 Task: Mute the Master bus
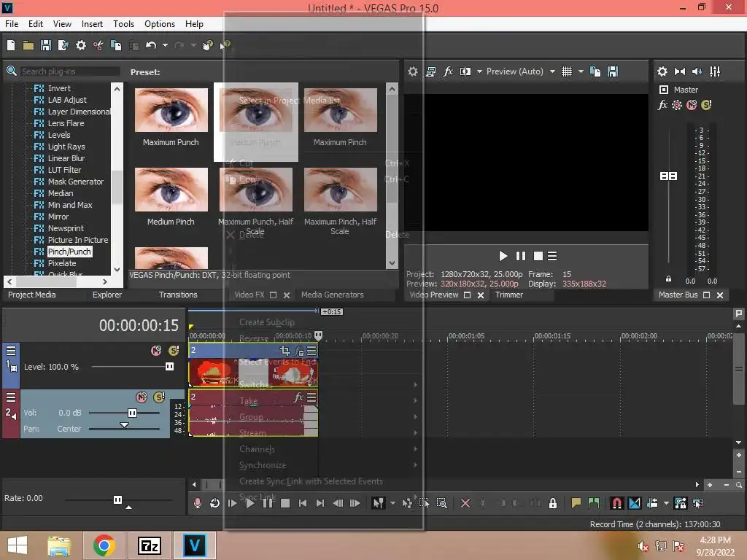[692, 105]
